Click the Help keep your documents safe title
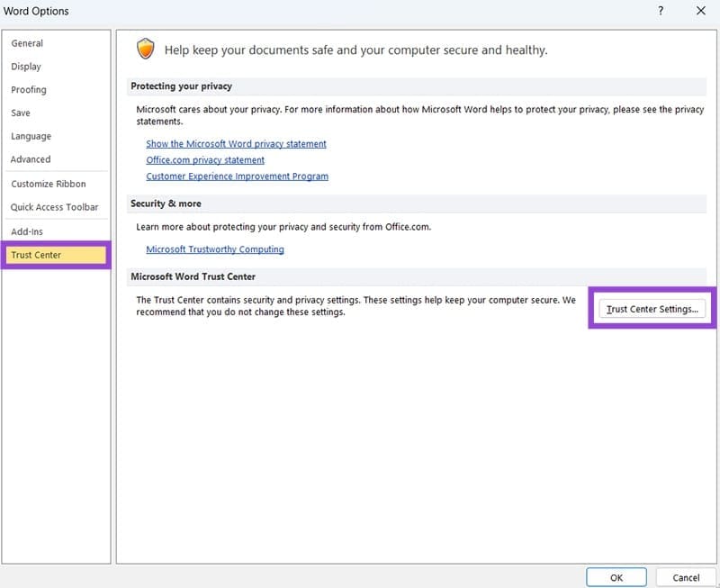720x588 pixels. pyautogui.click(x=355, y=50)
